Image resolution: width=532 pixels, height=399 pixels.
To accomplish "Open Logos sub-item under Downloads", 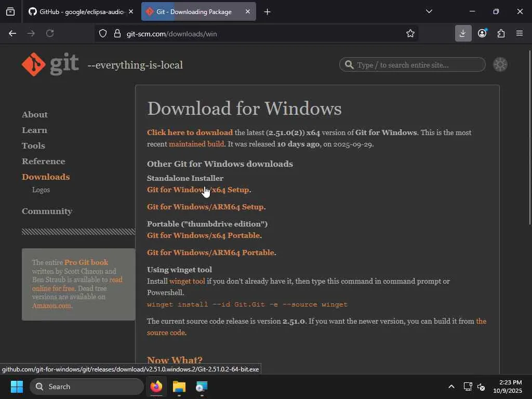I will [41, 190].
